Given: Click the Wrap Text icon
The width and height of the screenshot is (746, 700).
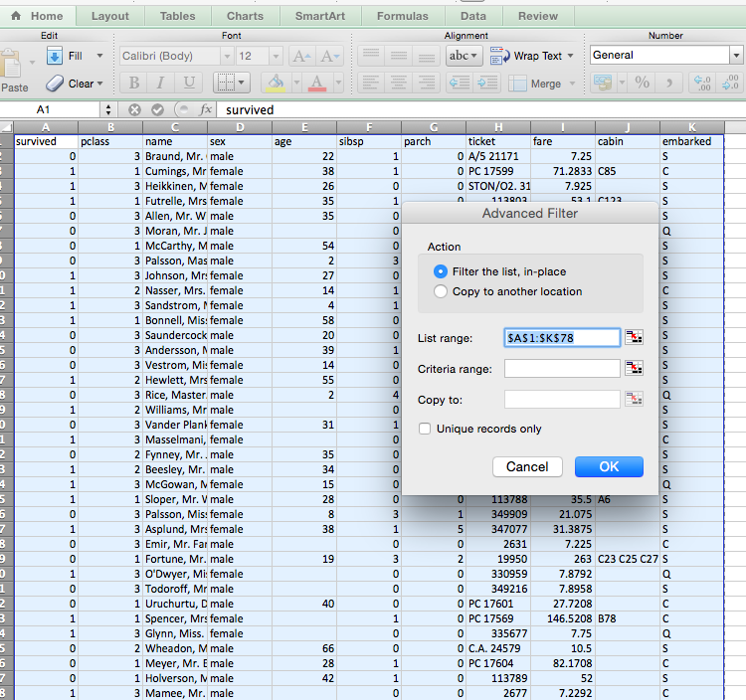Looking at the screenshot, I should tap(499, 56).
